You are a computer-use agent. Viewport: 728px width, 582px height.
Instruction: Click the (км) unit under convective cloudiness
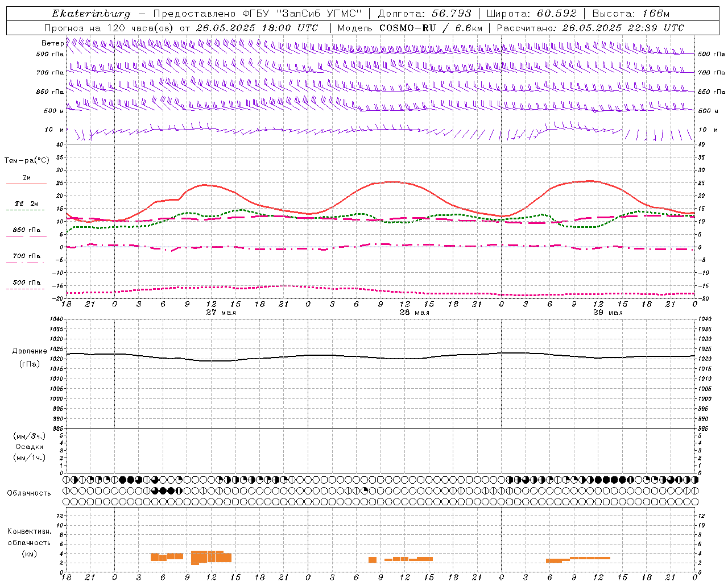click(29, 554)
